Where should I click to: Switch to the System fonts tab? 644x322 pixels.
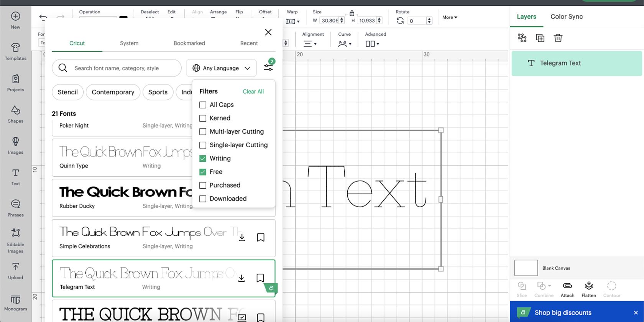coord(129,43)
